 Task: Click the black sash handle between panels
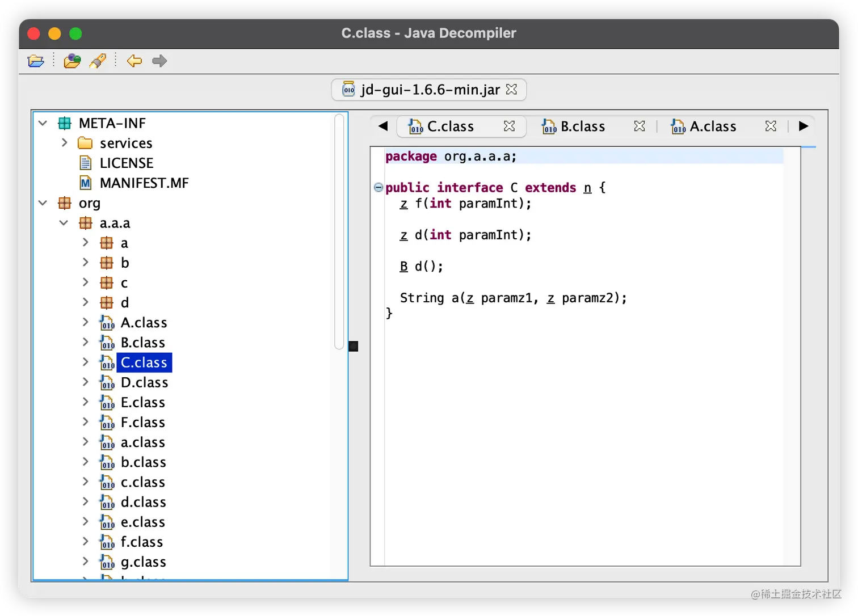click(x=354, y=346)
